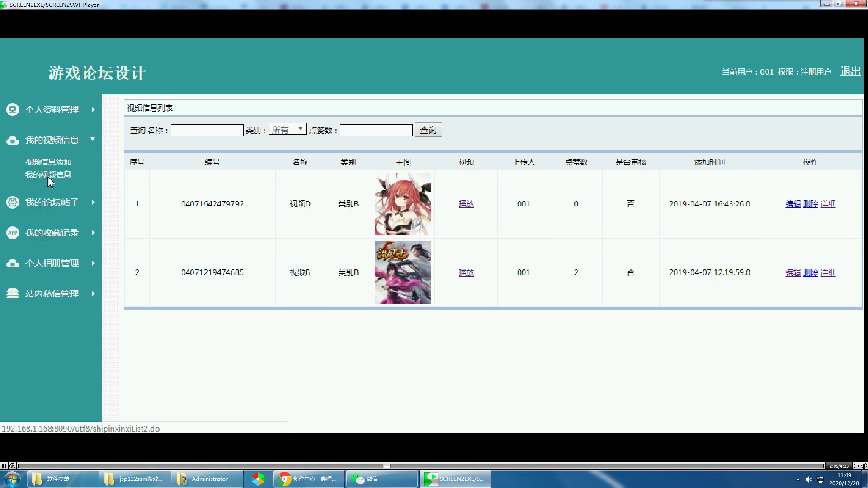The height and width of the screenshot is (488, 868).
Task: Click the network tray icon
Action: coord(820,479)
